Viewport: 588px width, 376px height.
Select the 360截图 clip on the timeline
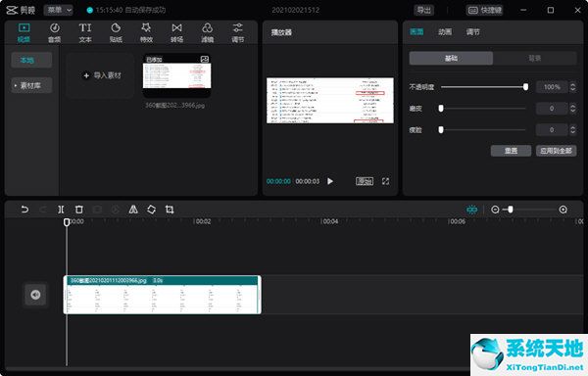coord(163,295)
